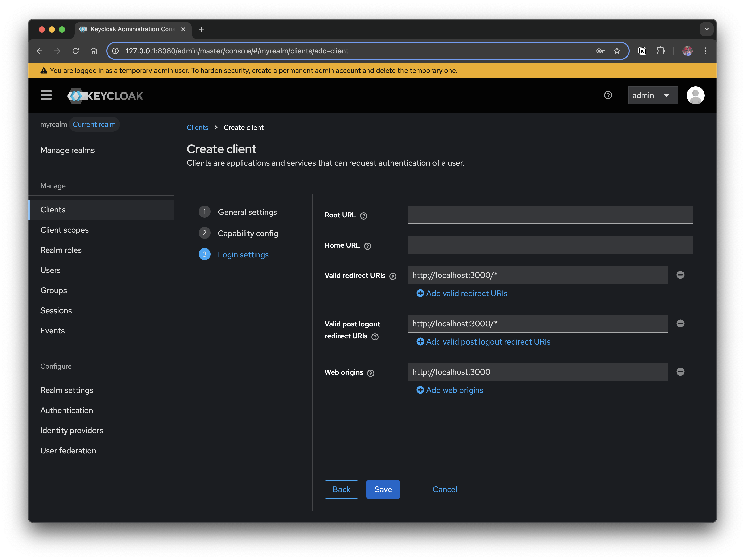This screenshot has width=745, height=560.
Task: Open the Root URL help tooltip
Action: coord(364,216)
